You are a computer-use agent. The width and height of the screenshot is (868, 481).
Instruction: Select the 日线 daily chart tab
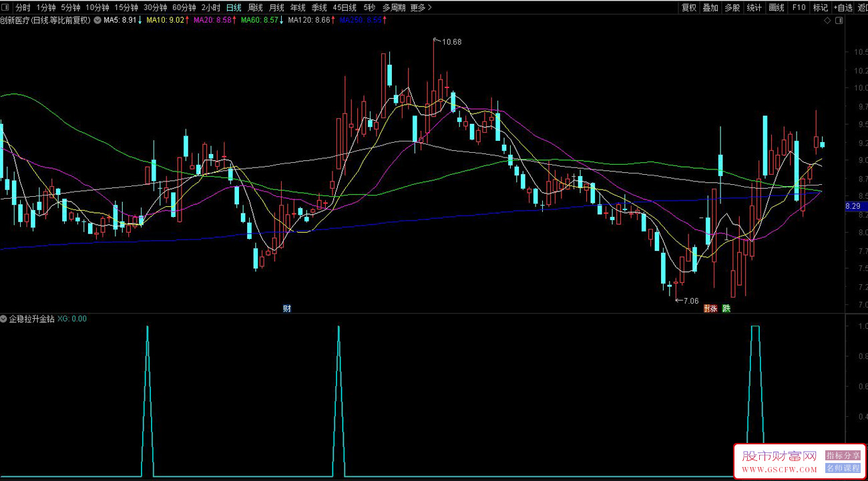(x=234, y=7)
